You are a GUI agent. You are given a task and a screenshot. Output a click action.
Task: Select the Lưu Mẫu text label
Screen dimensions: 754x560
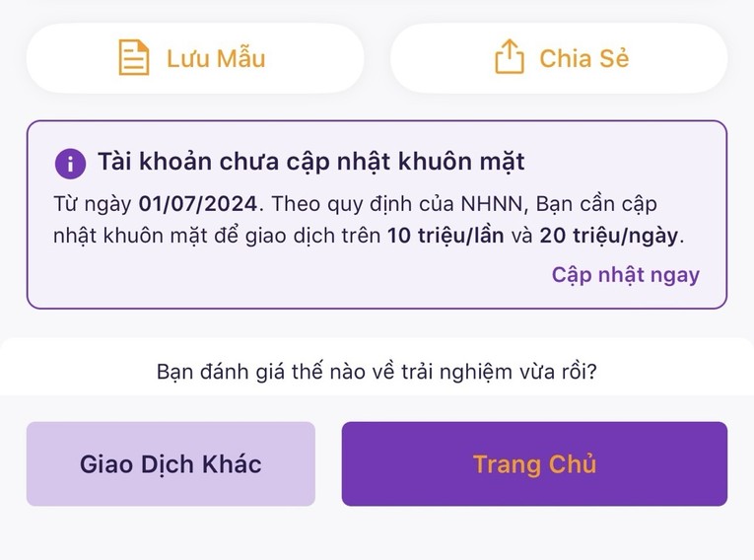pyautogui.click(x=216, y=58)
